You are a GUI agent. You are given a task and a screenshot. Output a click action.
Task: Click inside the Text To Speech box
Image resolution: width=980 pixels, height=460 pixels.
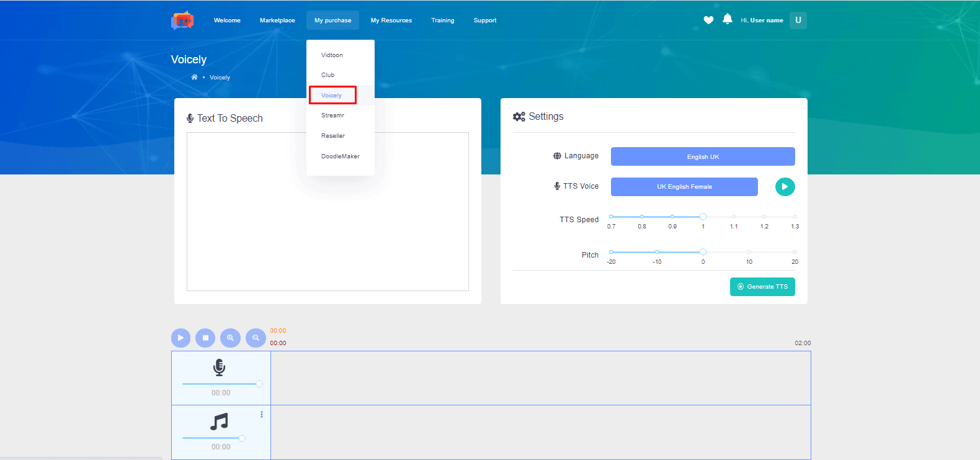(327, 211)
